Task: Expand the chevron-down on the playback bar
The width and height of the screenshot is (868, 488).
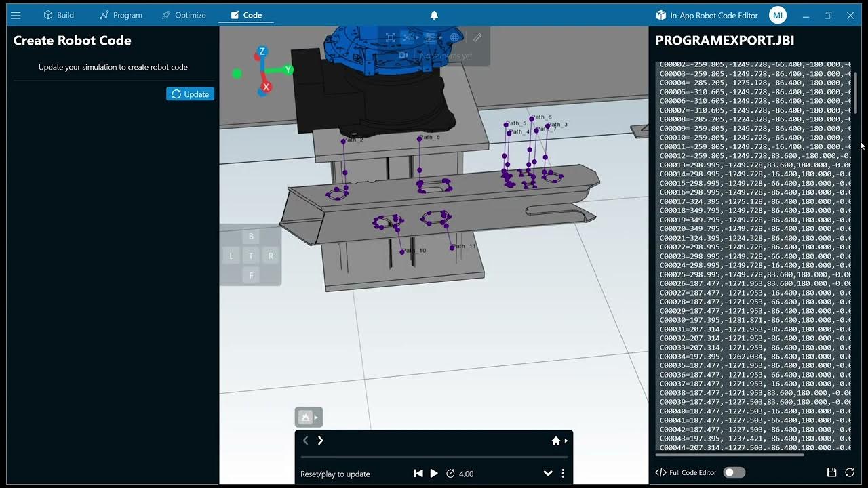Action: click(549, 473)
